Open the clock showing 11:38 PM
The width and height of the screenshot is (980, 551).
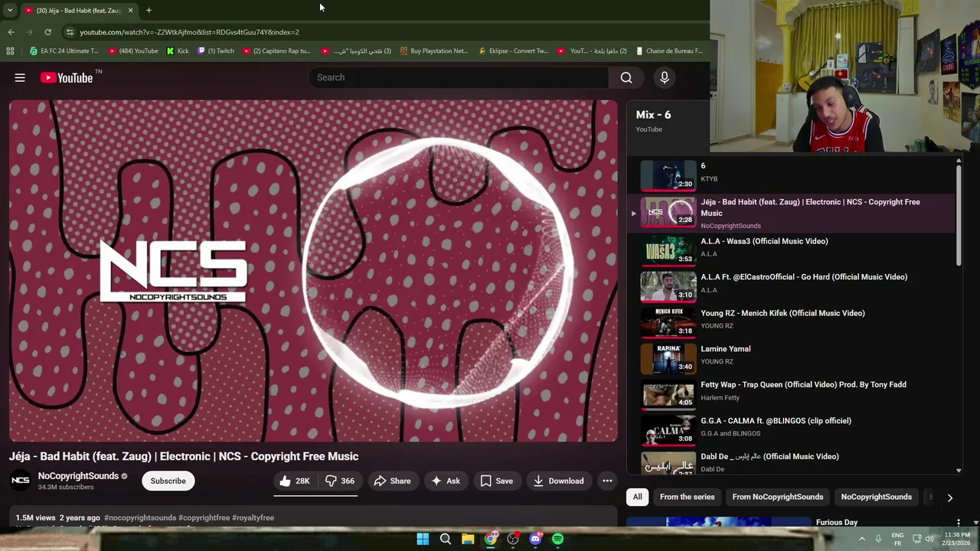pos(957,539)
